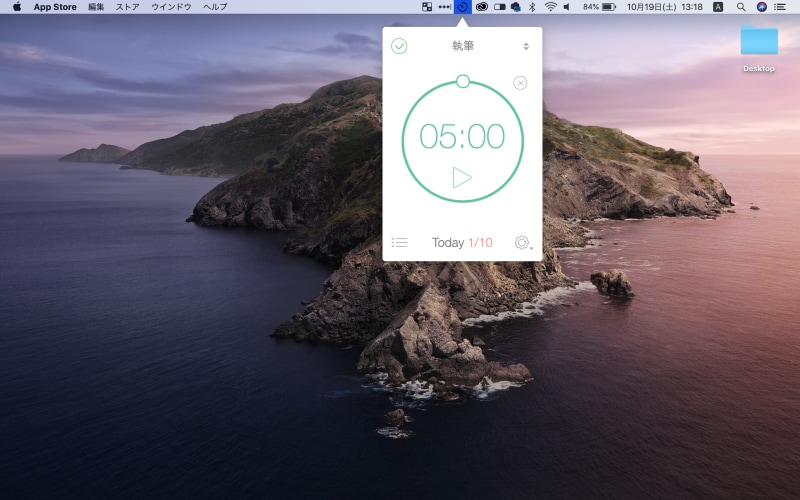Click the Today 1/10 progress text
Image resolution: width=800 pixels, height=500 pixels.
point(462,243)
